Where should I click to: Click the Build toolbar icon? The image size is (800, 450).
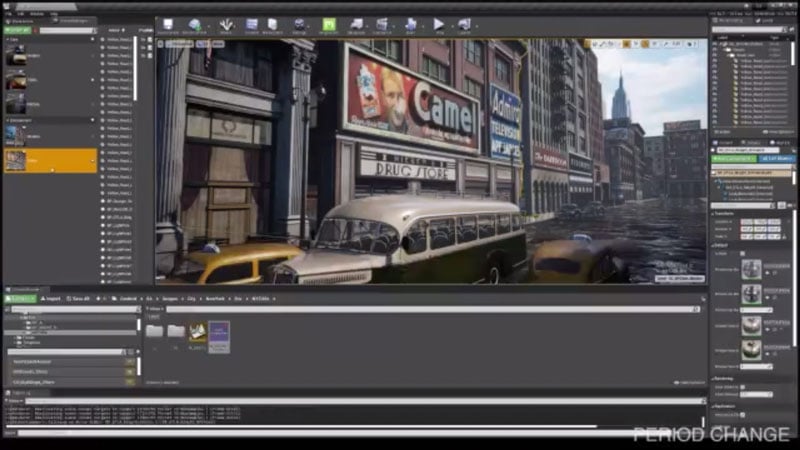pyautogui.click(x=410, y=24)
